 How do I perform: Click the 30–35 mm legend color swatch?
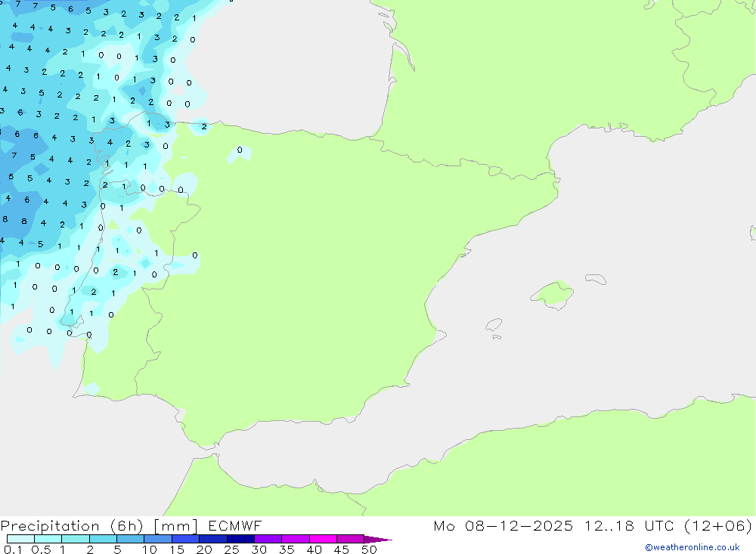click(x=268, y=539)
